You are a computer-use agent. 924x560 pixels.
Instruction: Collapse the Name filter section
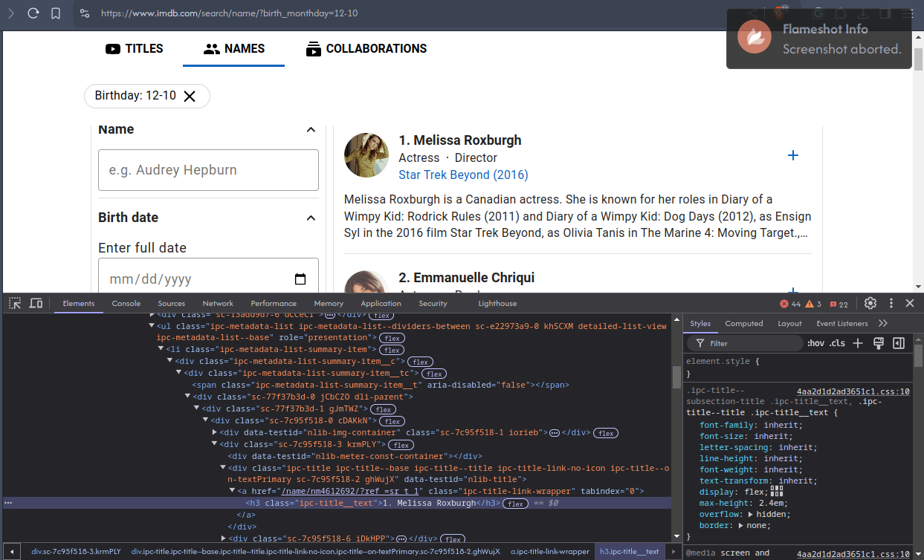click(x=311, y=129)
